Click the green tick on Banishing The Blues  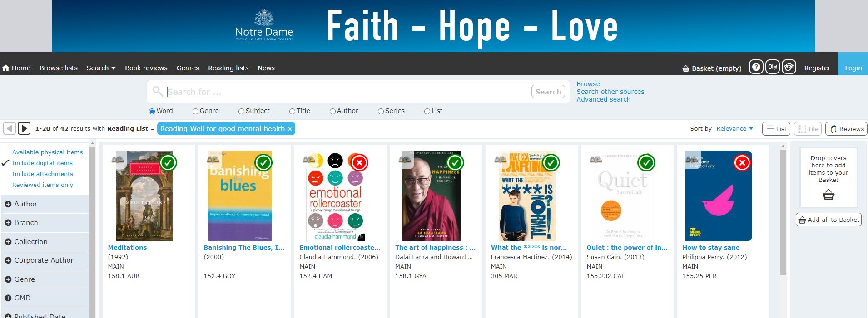[x=263, y=162]
